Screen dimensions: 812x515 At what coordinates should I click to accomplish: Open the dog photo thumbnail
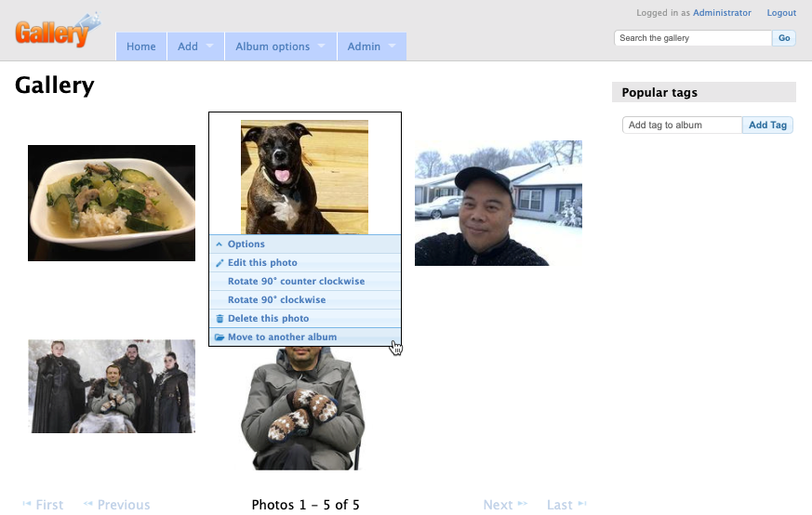click(x=304, y=177)
